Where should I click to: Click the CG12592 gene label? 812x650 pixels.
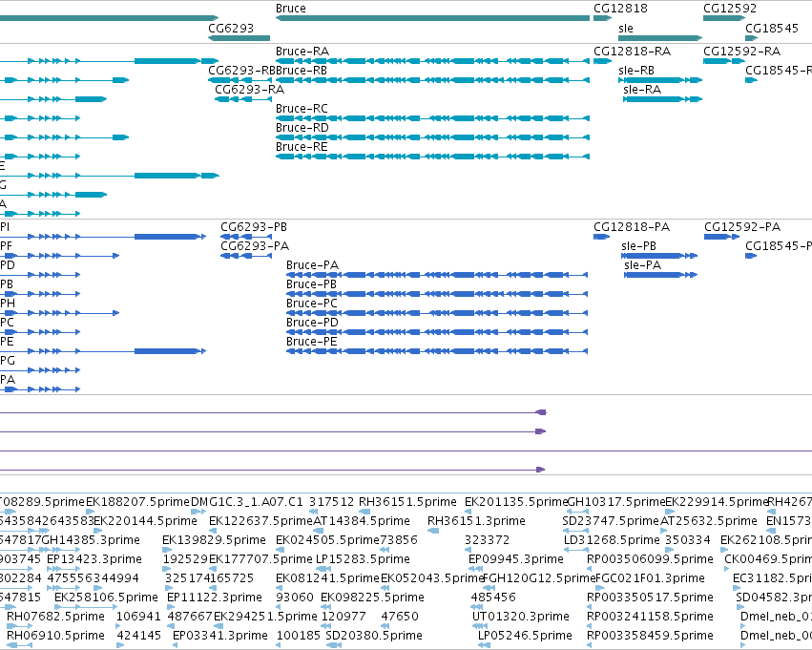click(x=730, y=9)
